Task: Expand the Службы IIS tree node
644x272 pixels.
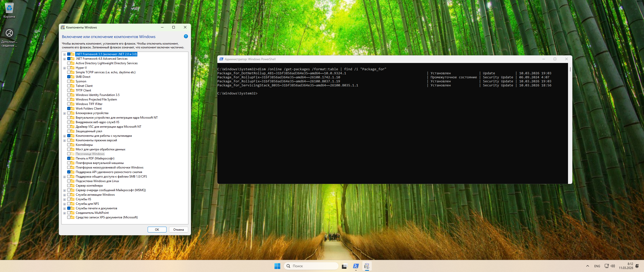Action: click(x=65, y=199)
